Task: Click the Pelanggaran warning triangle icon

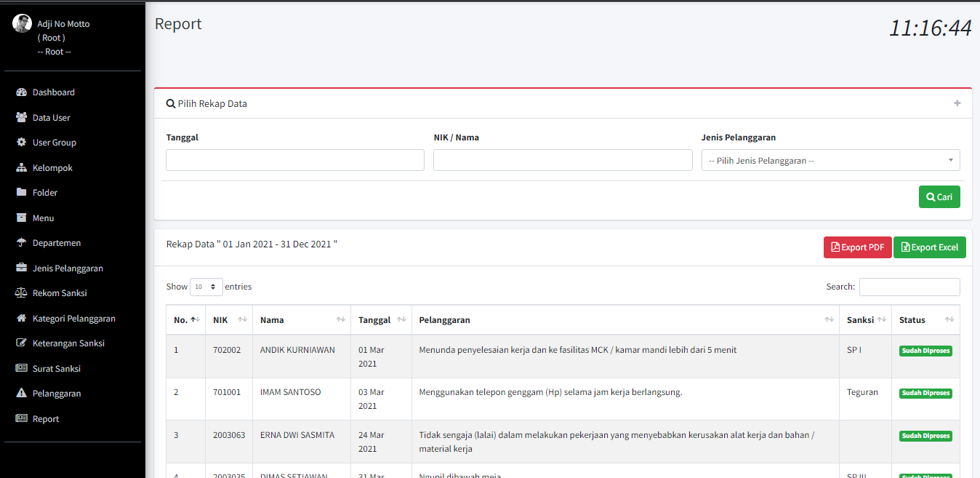Action: pyautogui.click(x=21, y=394)
